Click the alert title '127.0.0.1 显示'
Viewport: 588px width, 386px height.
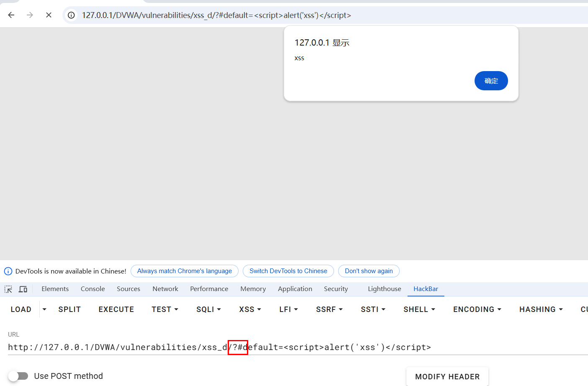[x=322, y=43]
